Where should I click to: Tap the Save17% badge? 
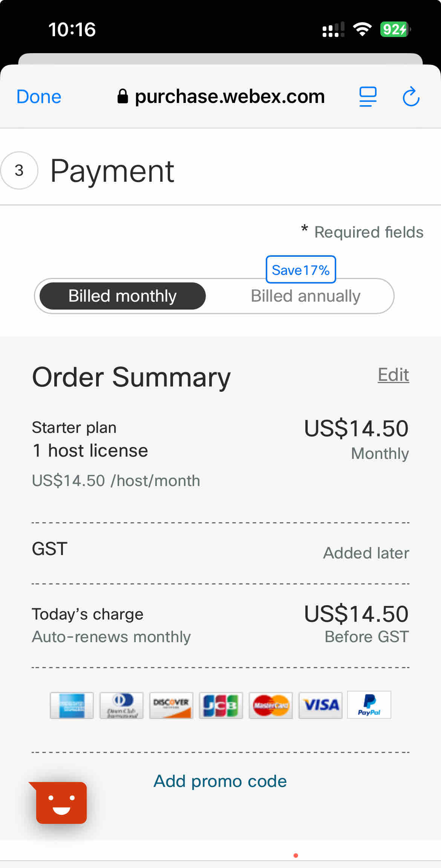[x=301, y=270]
